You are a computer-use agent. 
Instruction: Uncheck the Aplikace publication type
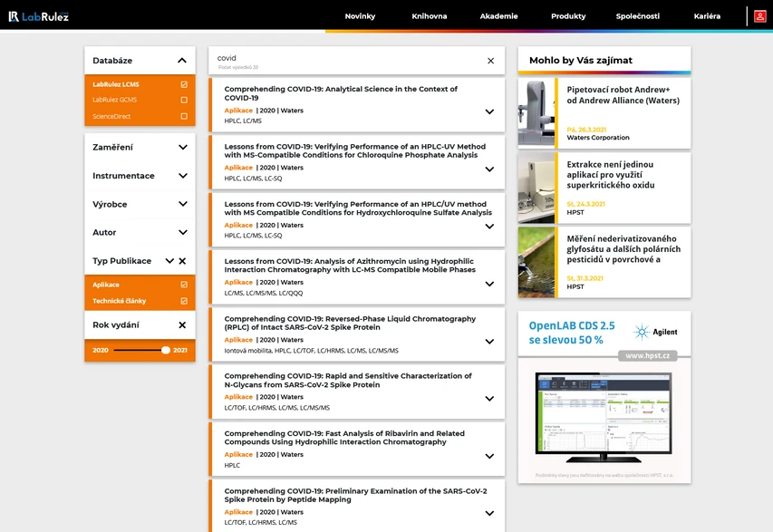184,285
